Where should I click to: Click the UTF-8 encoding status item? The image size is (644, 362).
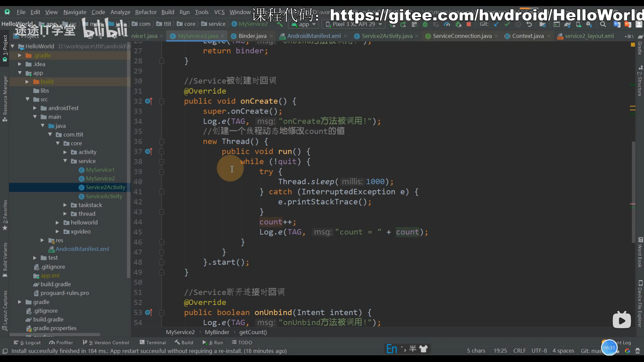pos(539,351)
